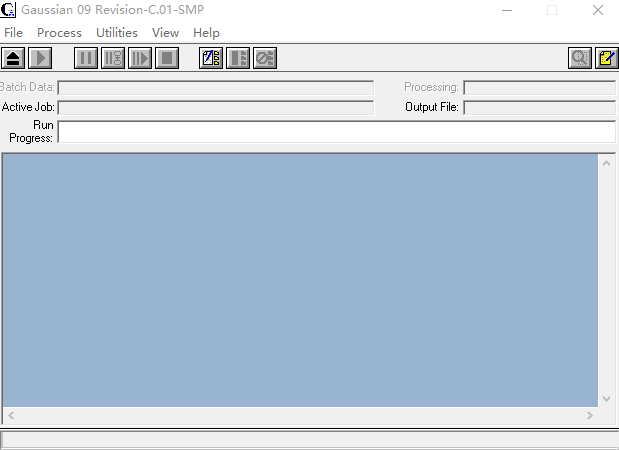Screen dimensions: 619x450
Task: Click the Run Progress text field
Action: (336, 132)
